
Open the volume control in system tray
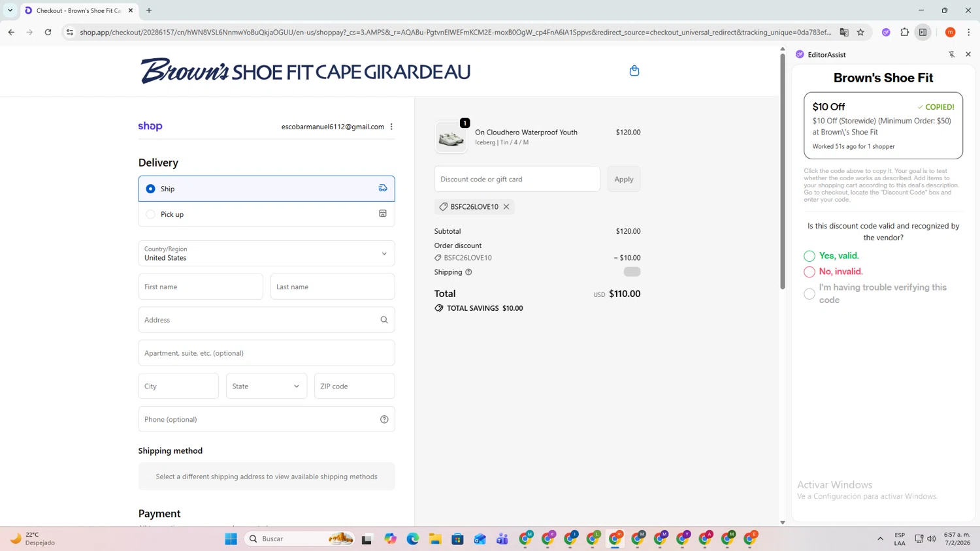932,539
